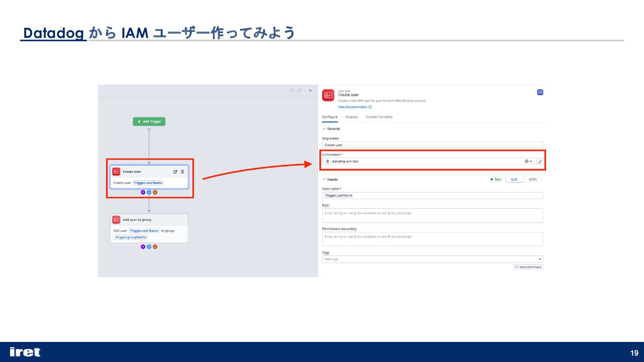This screenshot has width=644, height=362.
Task: Click the blue plus icon under Add user to group
Action: tap(149, 247)
